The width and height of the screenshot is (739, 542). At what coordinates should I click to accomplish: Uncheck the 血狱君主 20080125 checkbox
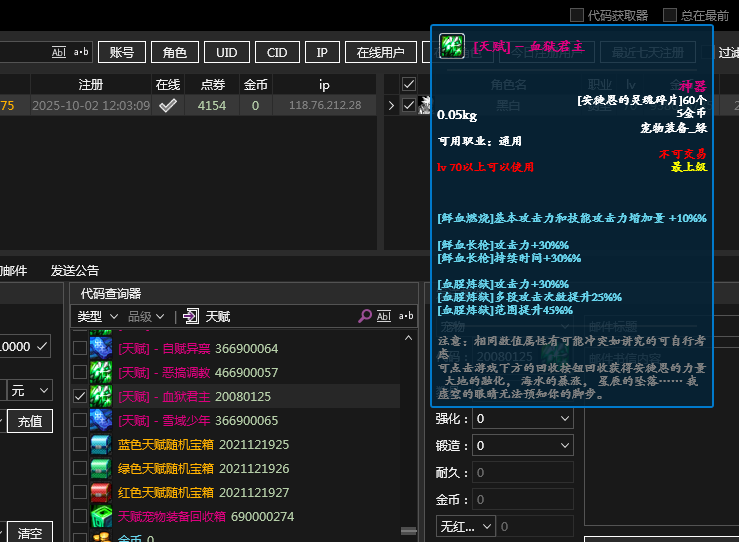click(x=80, y=396)
